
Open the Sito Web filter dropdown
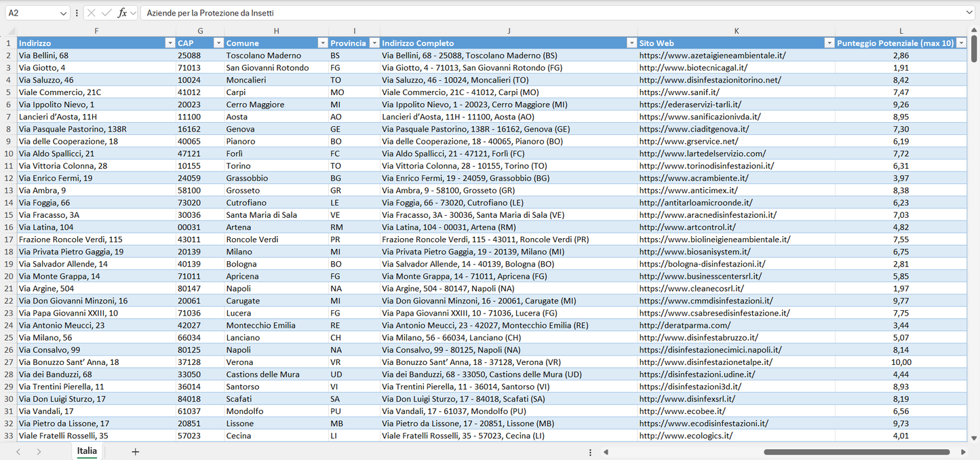tap(829, 43)
